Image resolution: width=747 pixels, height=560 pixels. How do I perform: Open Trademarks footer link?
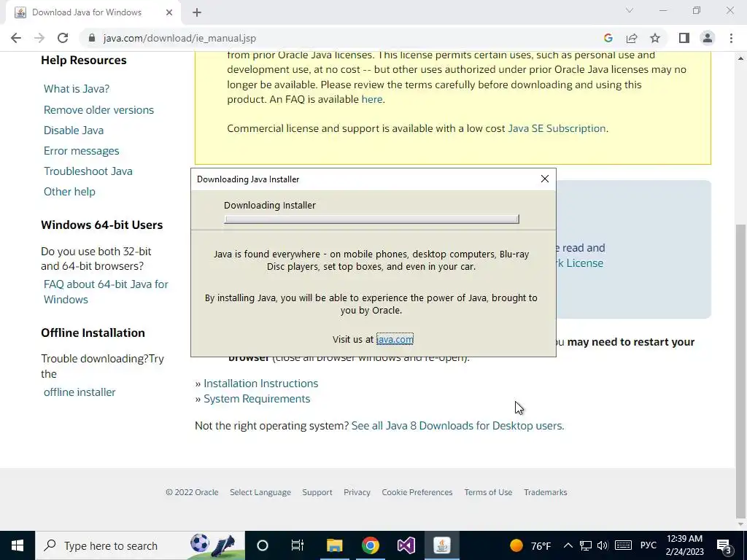(546, 492)
